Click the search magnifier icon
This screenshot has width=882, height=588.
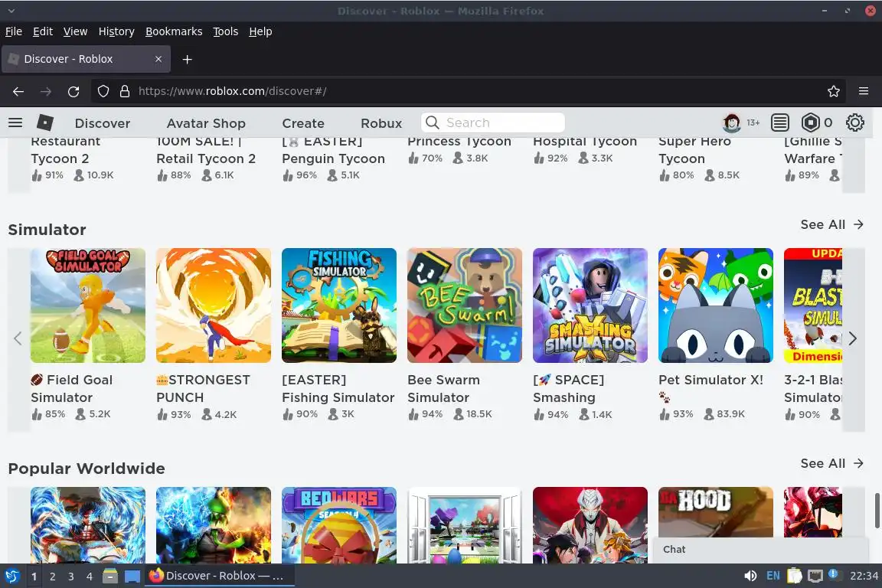click(432, 122)
